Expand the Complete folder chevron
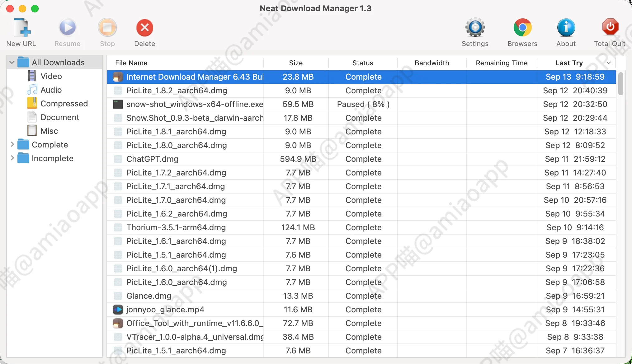The width and height of the screenshot is (632, 364). [12, 144]
